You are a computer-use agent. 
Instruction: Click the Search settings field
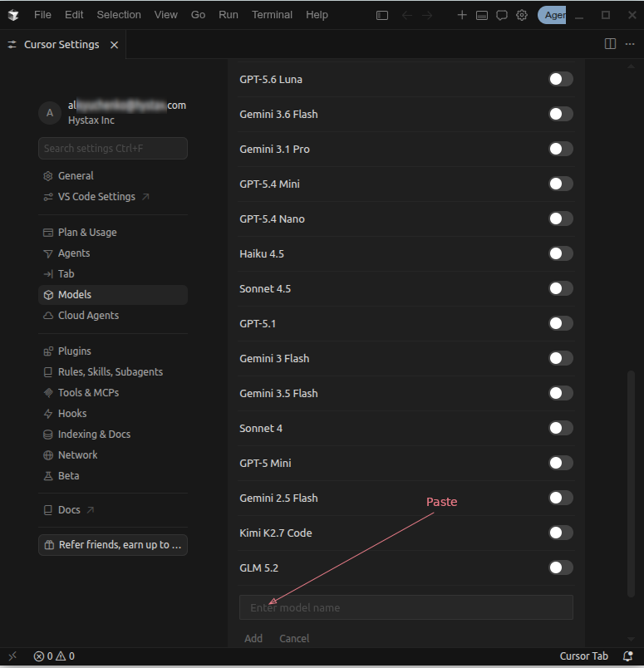pyautogui.click(x=113, y=148)
